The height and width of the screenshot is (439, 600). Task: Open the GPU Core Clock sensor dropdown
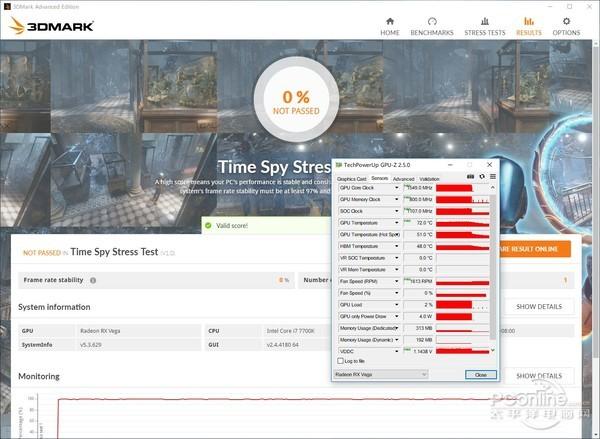[x=396, y=188]
